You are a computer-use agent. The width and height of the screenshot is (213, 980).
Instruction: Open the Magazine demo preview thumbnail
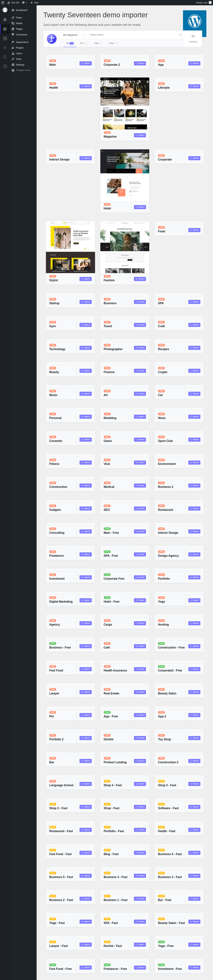click(125, 103)
